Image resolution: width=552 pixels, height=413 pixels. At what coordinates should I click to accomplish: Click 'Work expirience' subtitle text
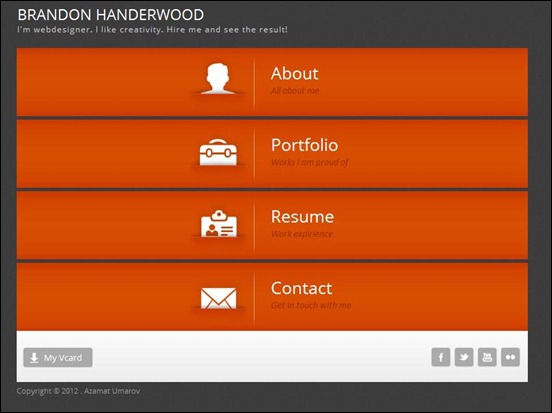click(x=302, y=234)
